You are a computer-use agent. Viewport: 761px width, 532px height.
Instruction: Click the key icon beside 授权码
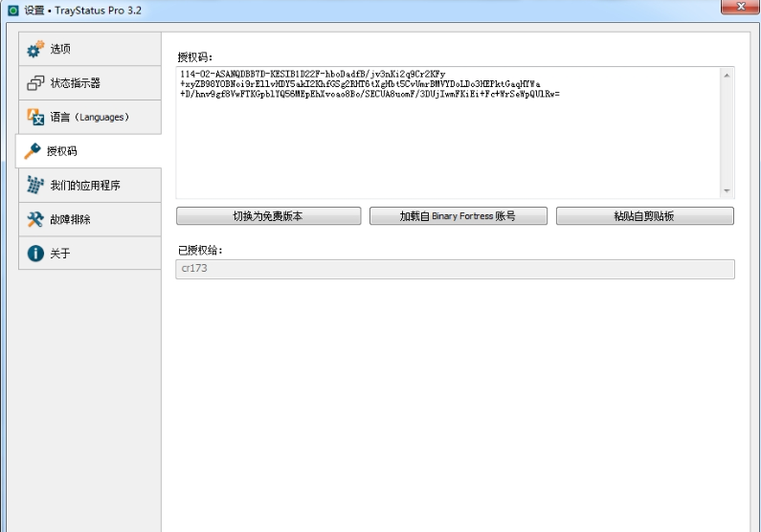33,151
